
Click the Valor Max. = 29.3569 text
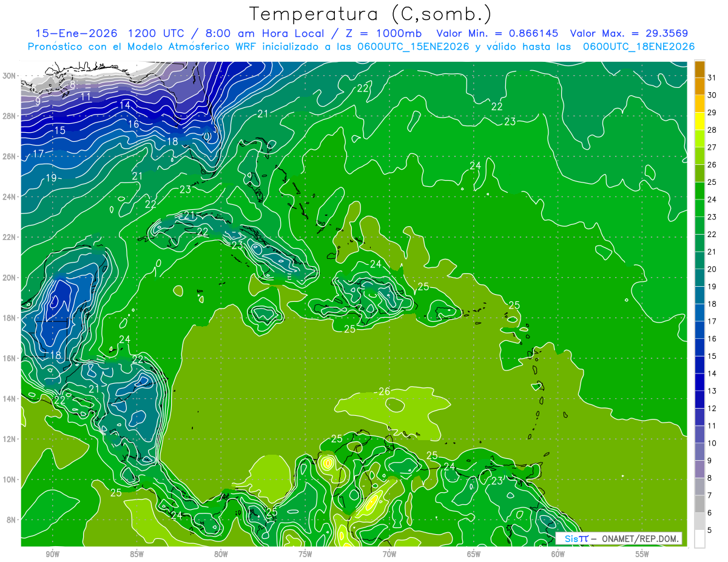click(x=629, y=33)
